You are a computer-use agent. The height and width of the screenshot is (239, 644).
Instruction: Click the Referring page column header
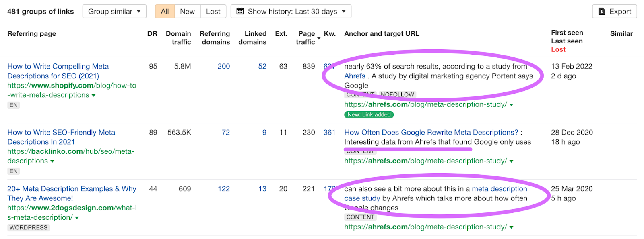tap(32, 34)
